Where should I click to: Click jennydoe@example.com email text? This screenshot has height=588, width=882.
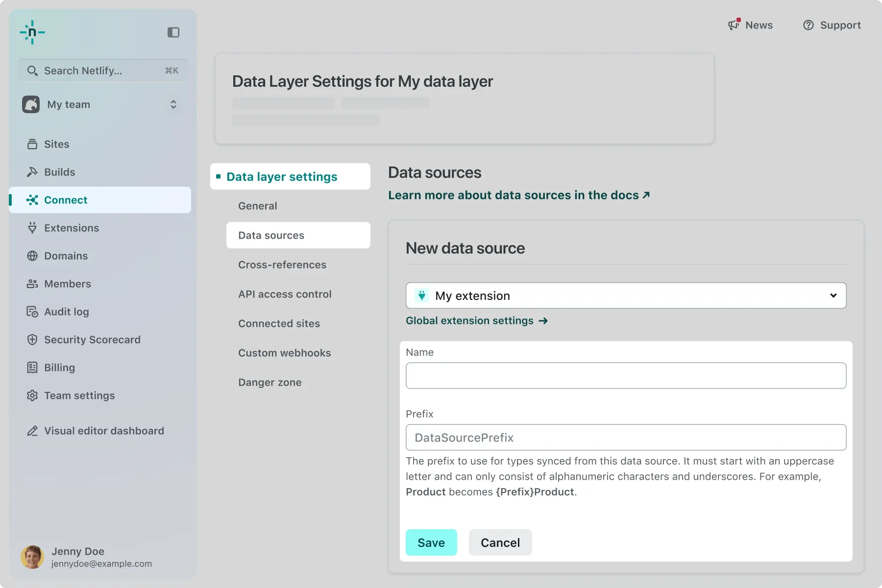click(x=101, y=563)
